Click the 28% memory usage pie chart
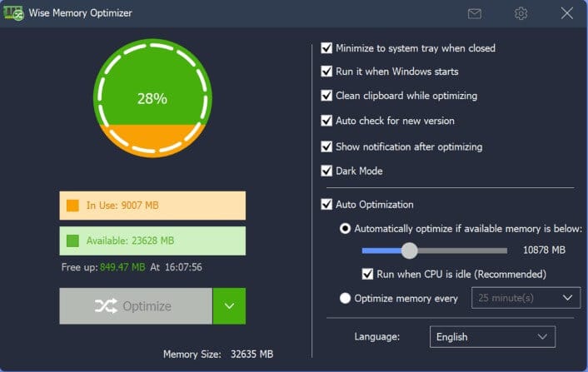Image resolution: width=588 pixels, height=372 pixels. point(152,98)
